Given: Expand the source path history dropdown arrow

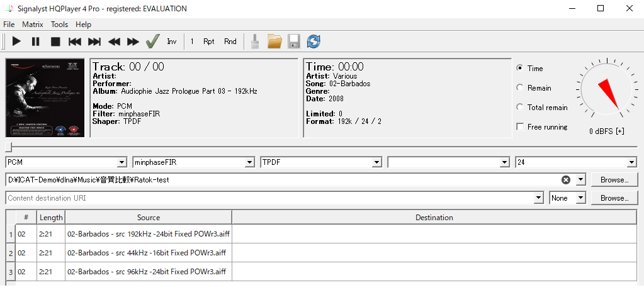Looking at the screenshot, I should point(580,180).
